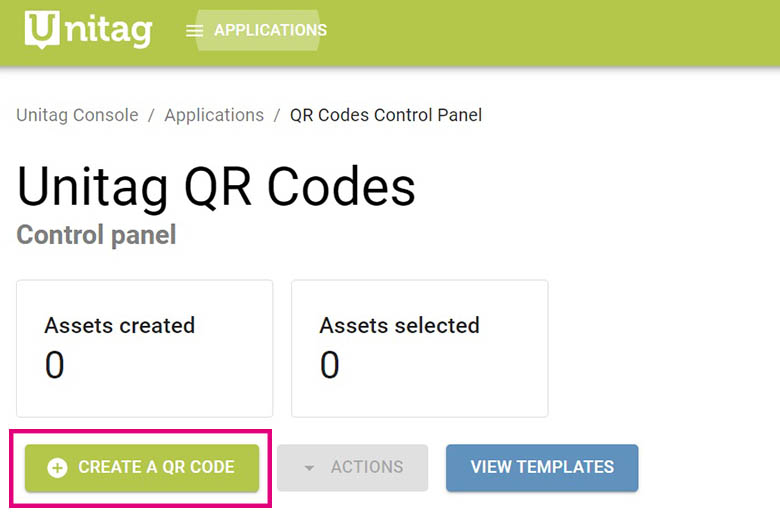This screenshot has height=520, width=780.
Task: Click QR Codes Control Panel breadcrumb
Action: pyautogui.click(x=386, y=115)
